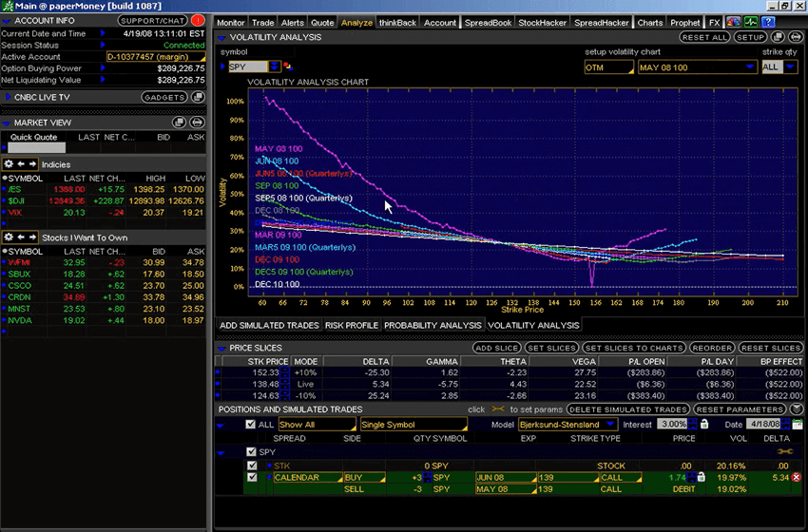Print the Market View panel
Screen dimensions: 808x532
pos(197,122)
